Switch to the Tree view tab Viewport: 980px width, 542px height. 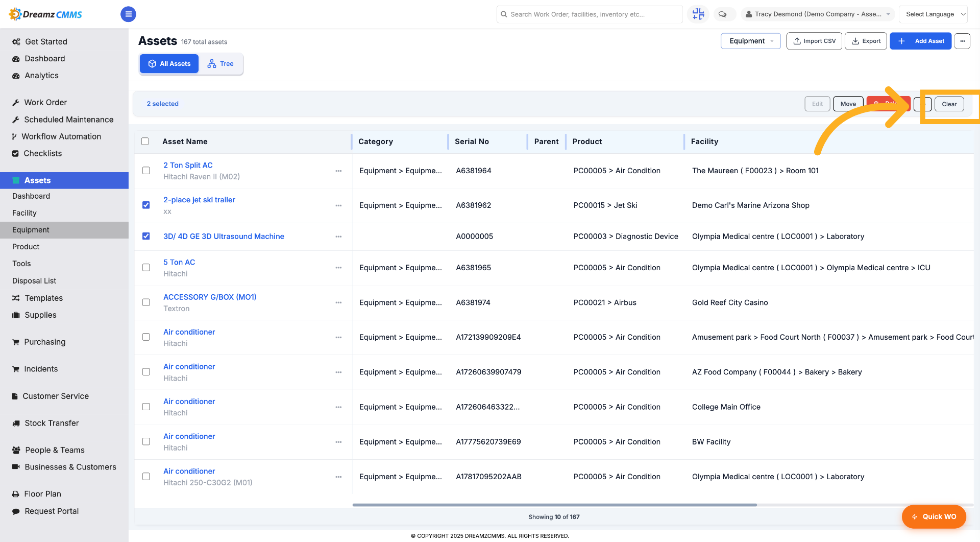tap(220, 64)
